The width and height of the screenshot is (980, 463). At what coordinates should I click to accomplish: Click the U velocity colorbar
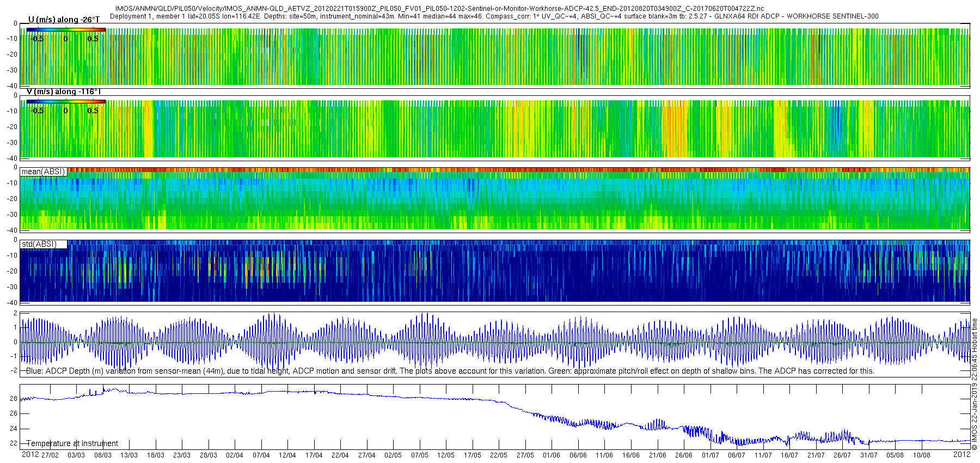coord(66,30)
